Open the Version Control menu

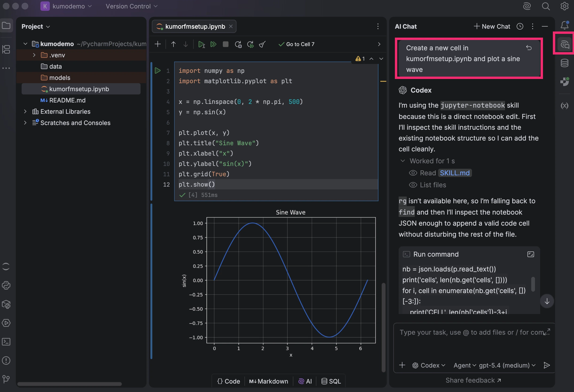click(x=131, y=6)
